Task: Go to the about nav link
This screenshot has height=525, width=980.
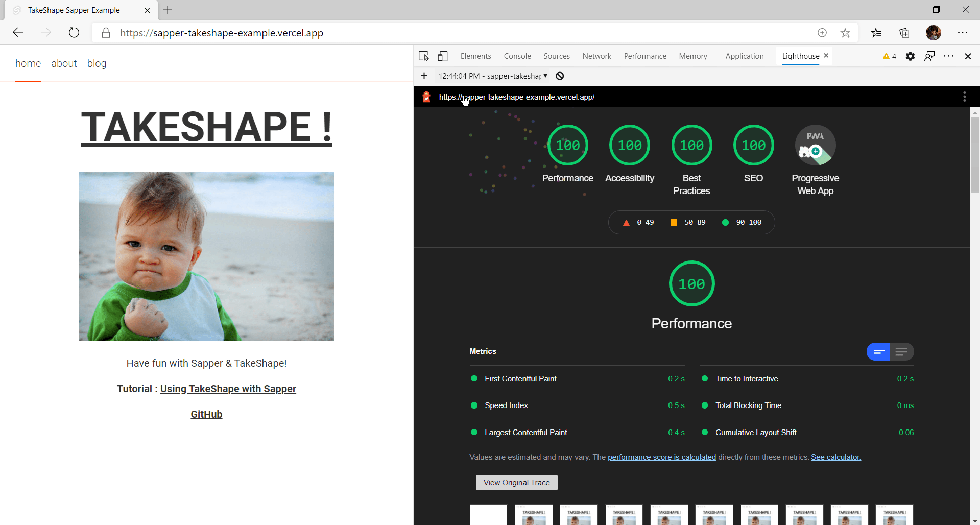Action: 64,63
